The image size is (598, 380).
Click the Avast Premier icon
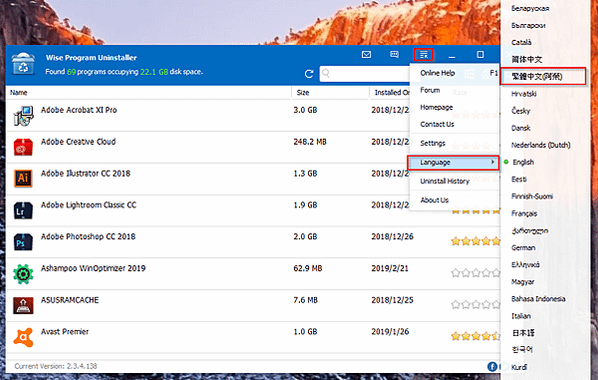pos(23,337)
